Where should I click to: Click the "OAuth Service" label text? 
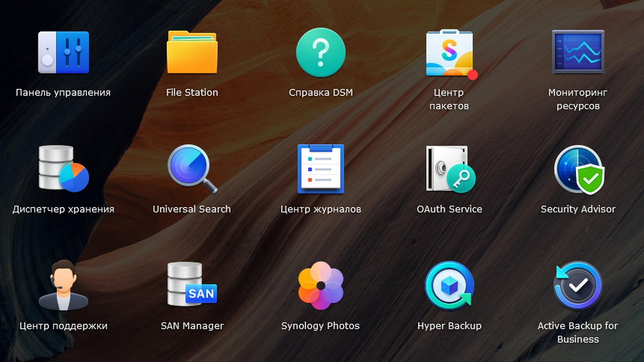(450, 209)
